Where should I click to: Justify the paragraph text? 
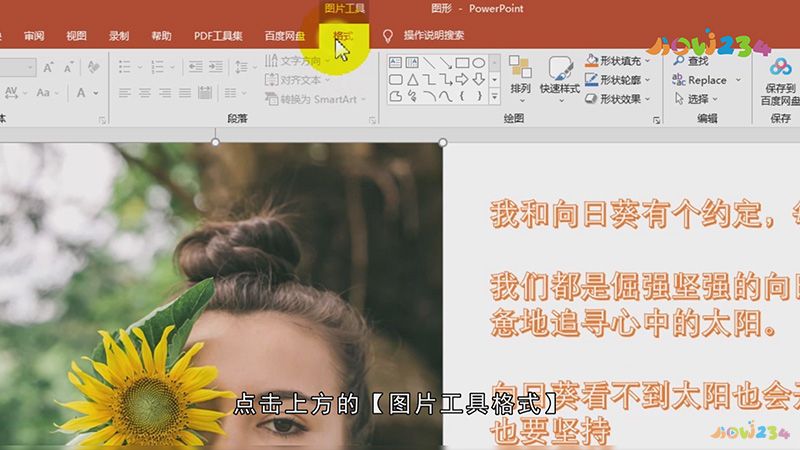tap(185, 93)
